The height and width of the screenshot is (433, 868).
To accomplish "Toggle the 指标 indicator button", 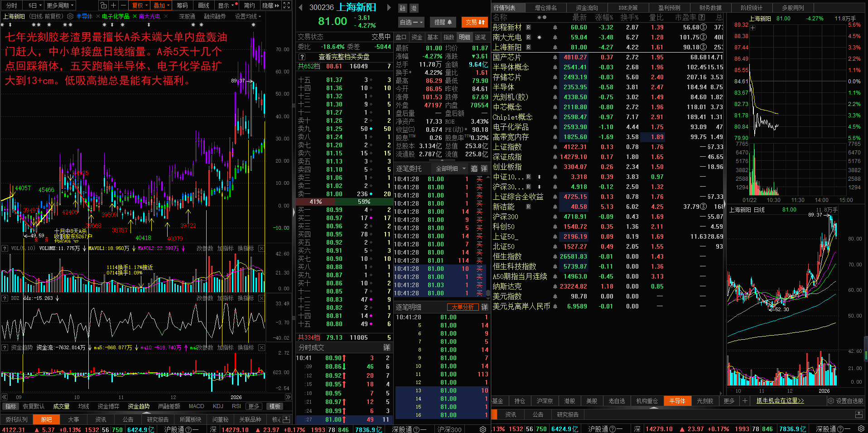I will (x=10, y=406).
